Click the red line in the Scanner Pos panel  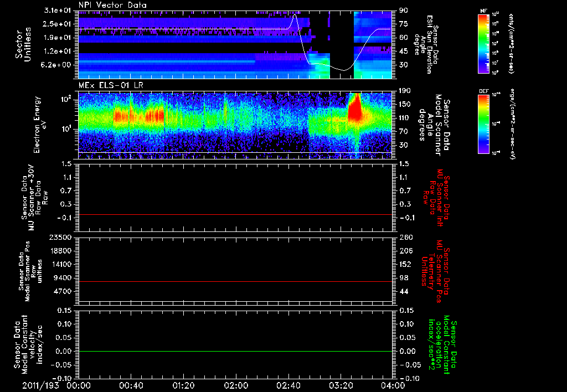pos(235,281)
